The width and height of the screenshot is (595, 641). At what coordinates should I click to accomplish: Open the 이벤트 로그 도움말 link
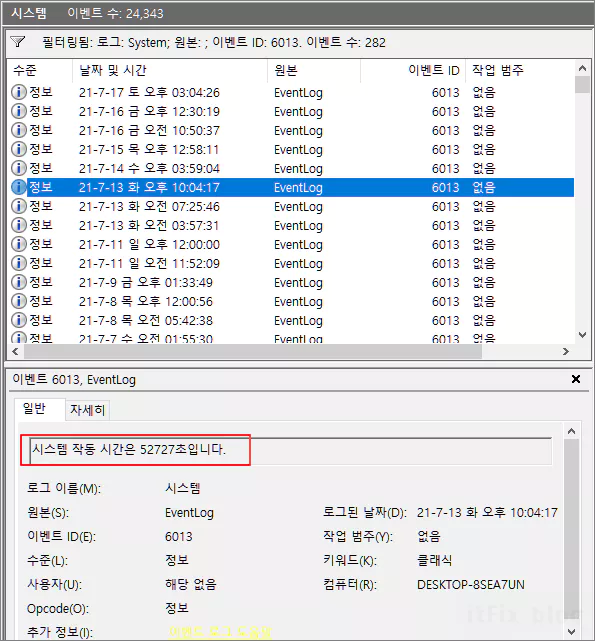[220, 632]
